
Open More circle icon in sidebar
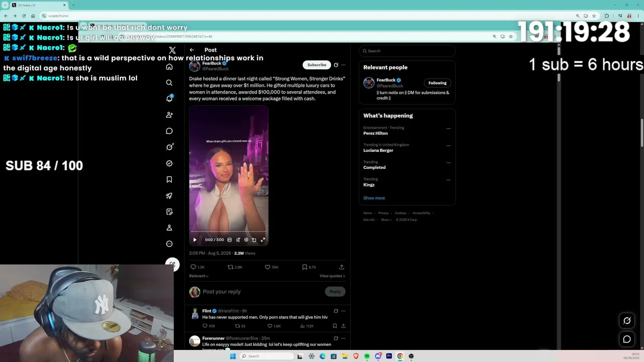[170, 244]
